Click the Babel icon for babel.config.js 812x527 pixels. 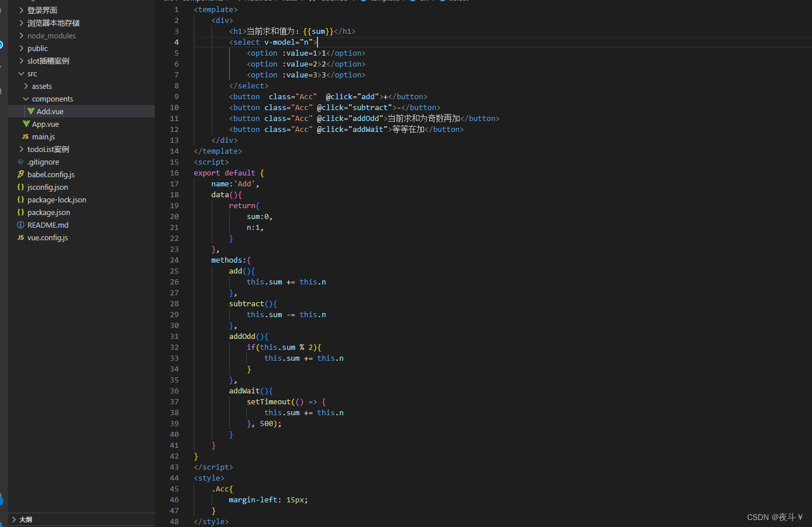click(x=21, y=174)
